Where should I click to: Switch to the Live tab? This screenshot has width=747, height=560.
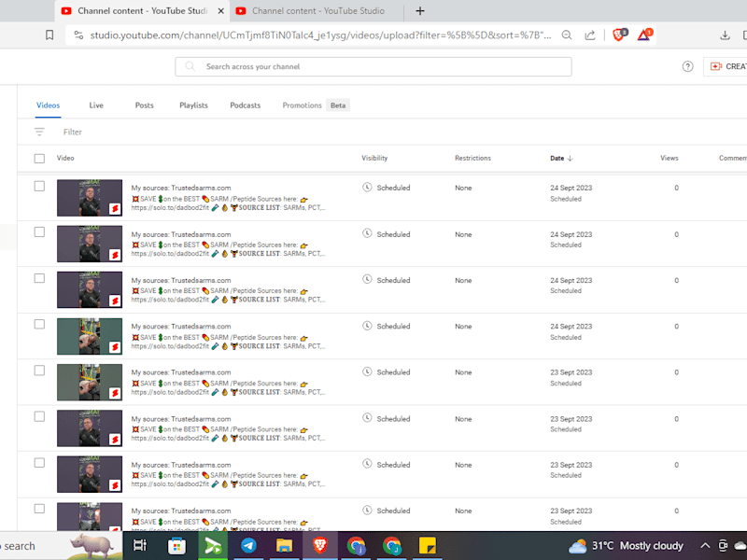[x=96, y=105]
